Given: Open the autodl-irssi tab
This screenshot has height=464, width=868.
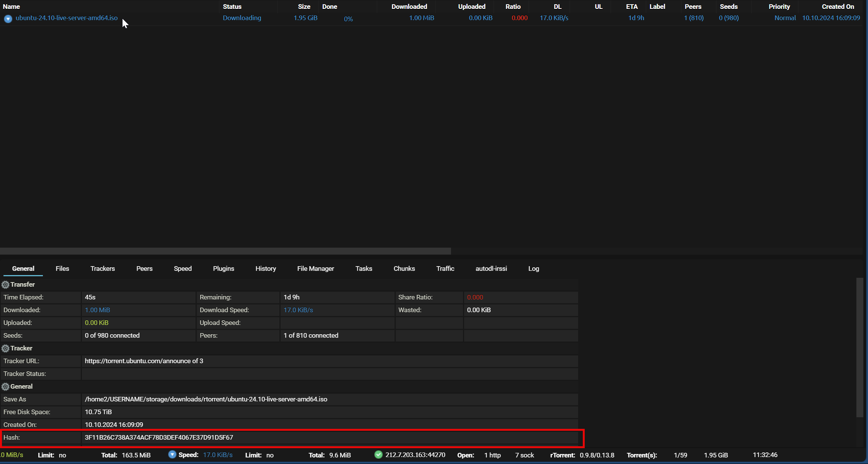Looking at the screenshot, I should [x=491, y=269].
